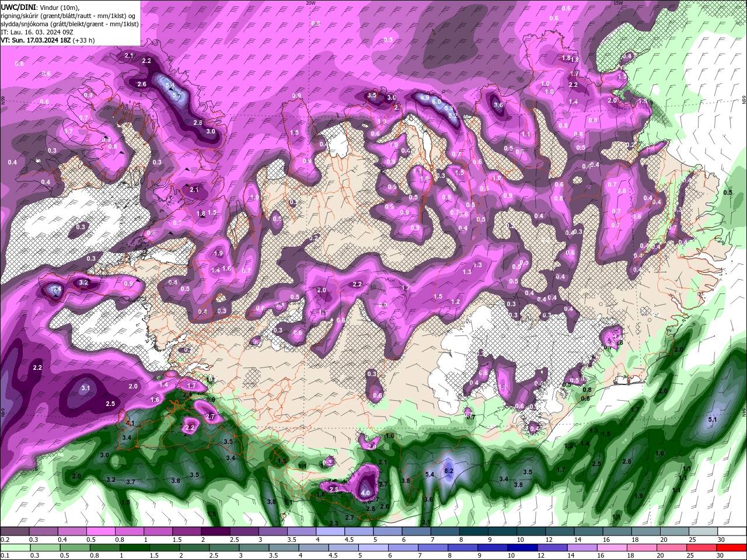The image size is (747, 560).
Task: Pick the pale green rain-scale swatch labeled 0.1
Action: (x=15, y=547)
